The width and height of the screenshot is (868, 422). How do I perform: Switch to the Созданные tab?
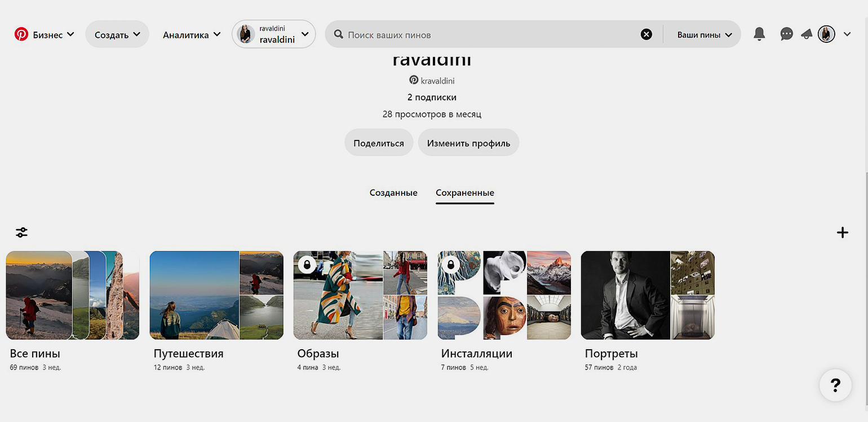(393, 192)
